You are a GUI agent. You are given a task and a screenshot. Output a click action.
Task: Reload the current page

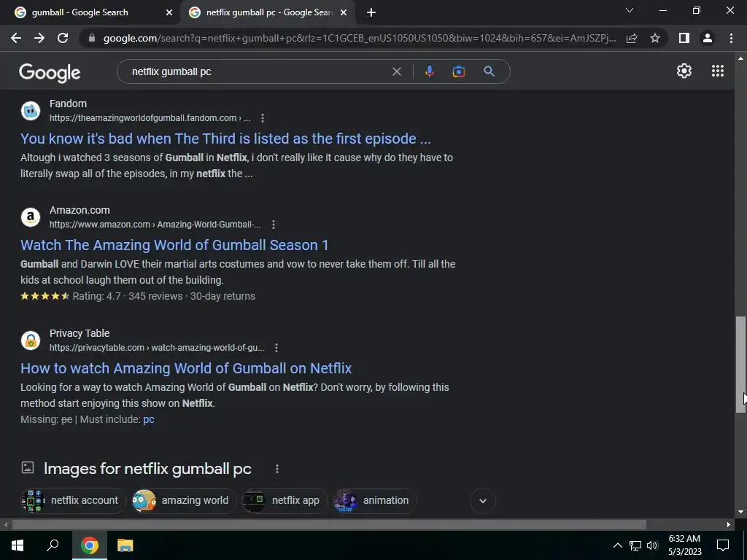pyautogui.click(x=63, y=38)
